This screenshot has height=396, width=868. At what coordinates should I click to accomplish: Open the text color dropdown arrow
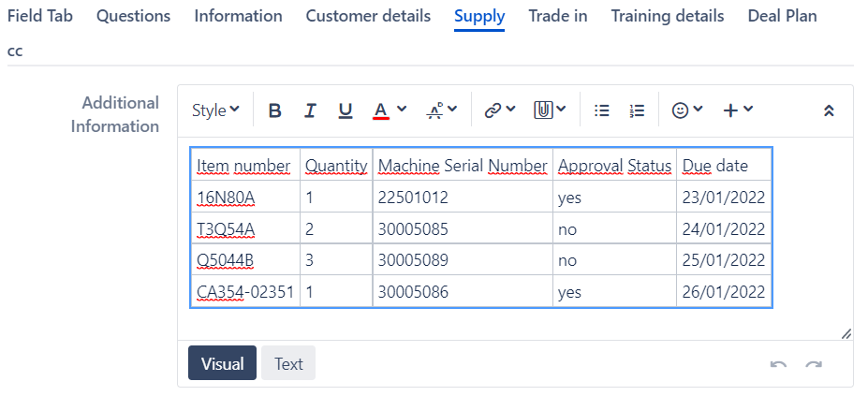(402, 110)
